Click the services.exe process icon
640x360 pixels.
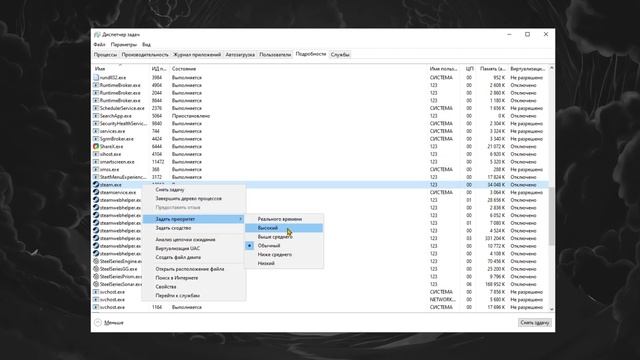tap(96, 131)
